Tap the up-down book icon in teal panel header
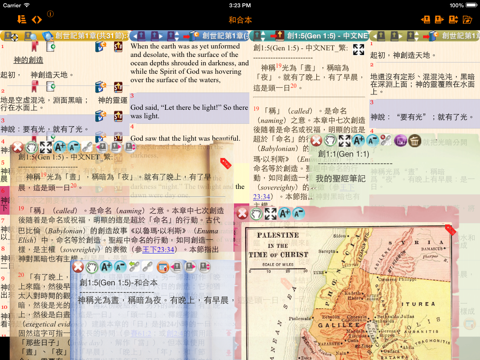 pyautogui.click(x=259, y=36)
